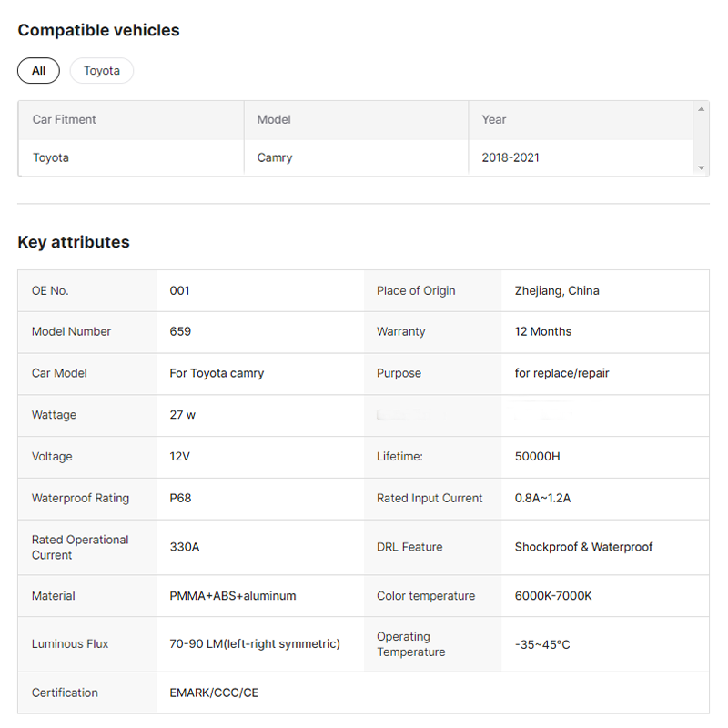Click the 6000K-7000K color temperature value
Image resolution: width=728 pixels, height=728 pixels.
tap(553, 596)
